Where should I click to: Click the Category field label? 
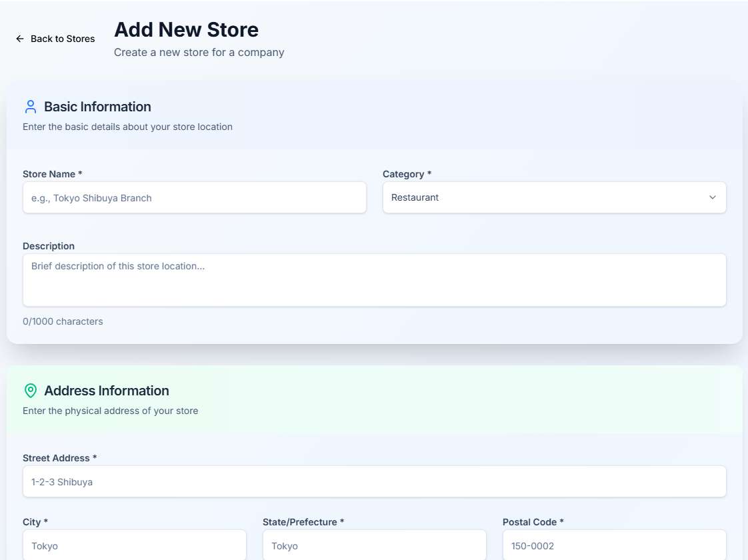click(407, 174)
